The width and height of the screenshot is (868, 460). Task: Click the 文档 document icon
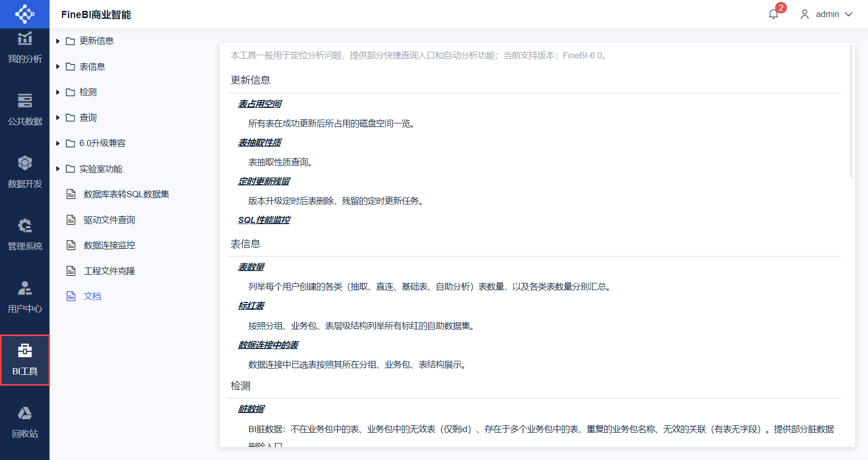point(71,296)
